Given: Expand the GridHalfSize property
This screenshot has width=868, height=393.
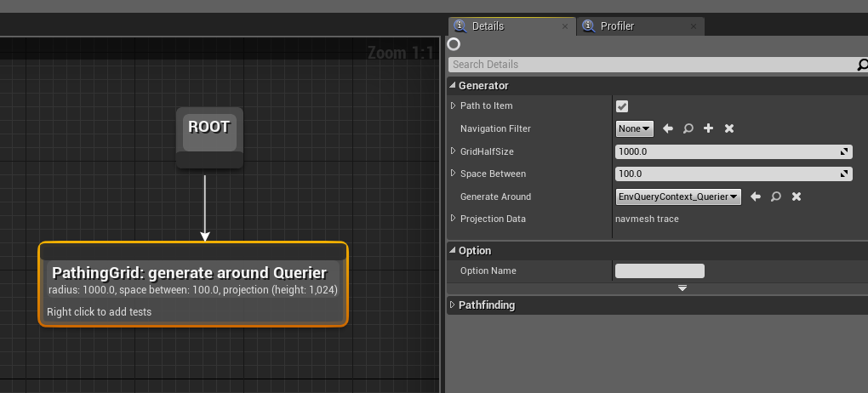Looking at the screenshot, I should click(x=453, y=151).
